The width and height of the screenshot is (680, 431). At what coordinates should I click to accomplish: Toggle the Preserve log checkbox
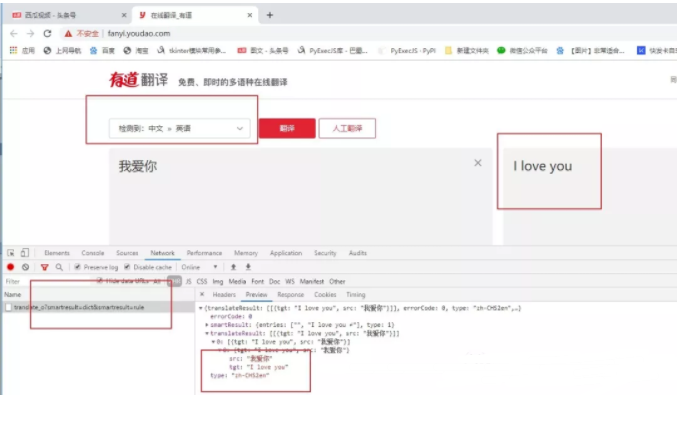pyautogui.click(x=77, y=267)
